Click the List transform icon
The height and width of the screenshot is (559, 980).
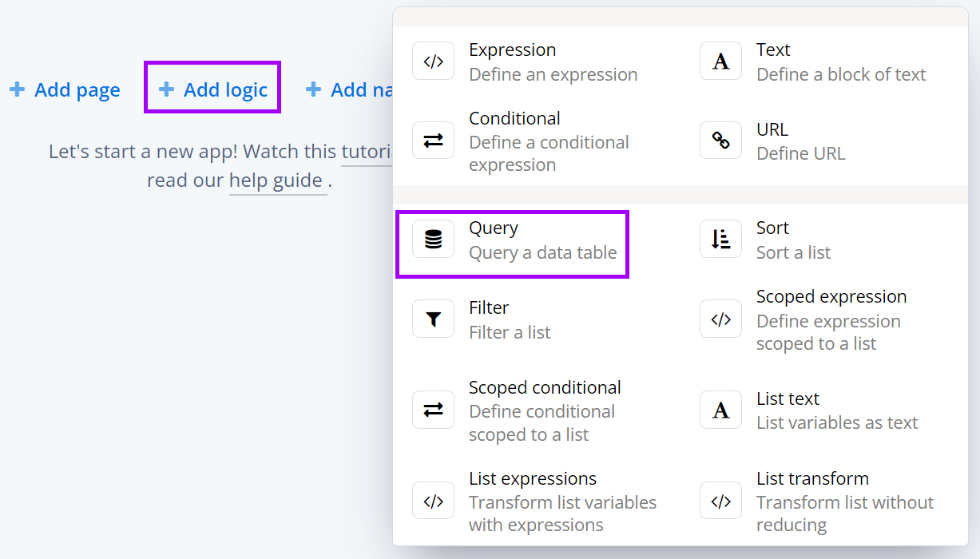pyautogui.click(x=720, y=502)
